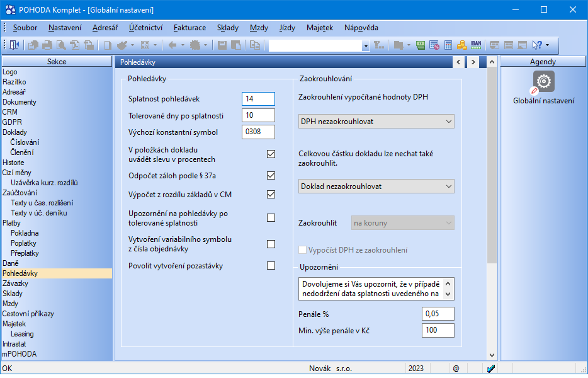The image size is (588, 378).
Task: Uncheck Odpočet záloh podle § 37a
Action: [x=271, y=175]
